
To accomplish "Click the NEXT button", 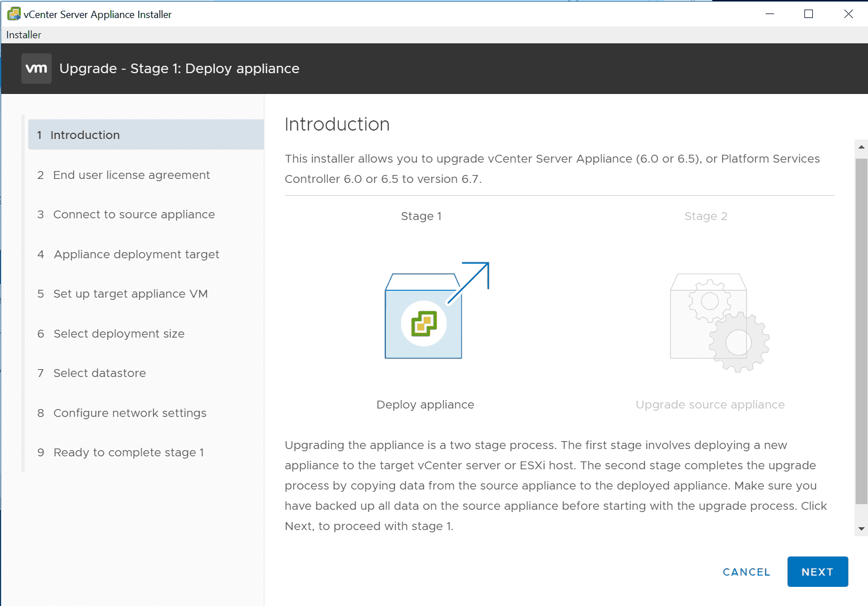I will pyautogui.click(x=817, y=572).
